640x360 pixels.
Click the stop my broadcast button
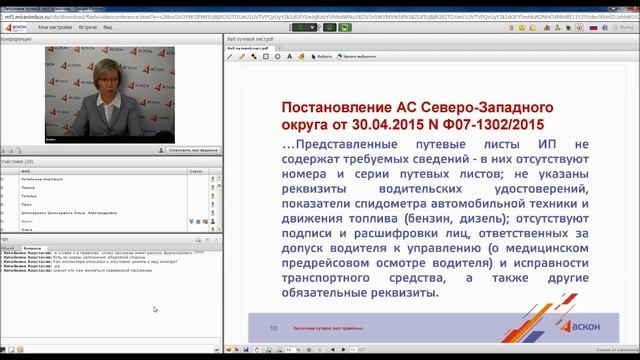click(x=193, y=150)
